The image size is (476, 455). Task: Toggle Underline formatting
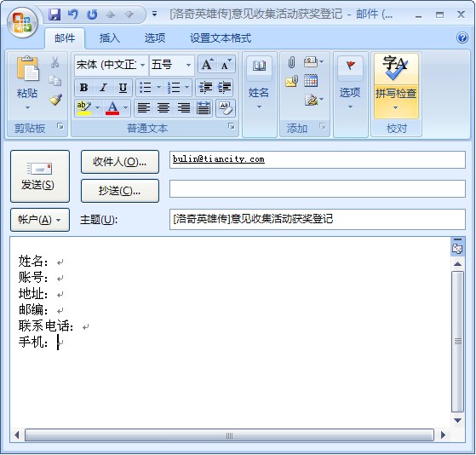123,88
